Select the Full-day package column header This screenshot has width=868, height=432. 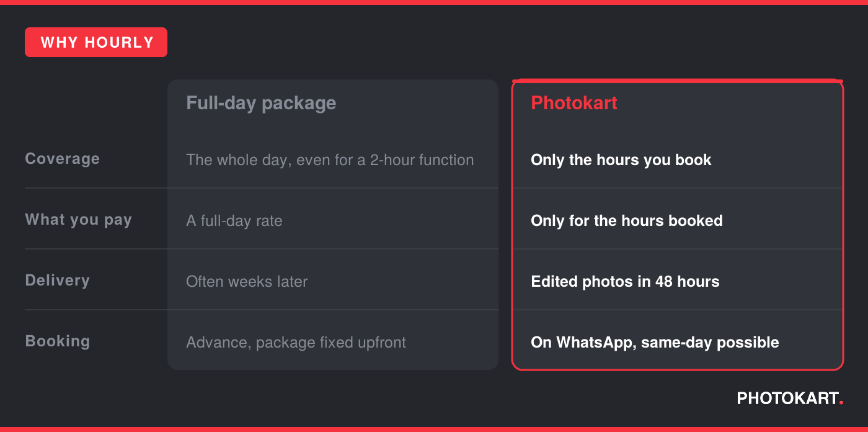pyautogui.click(x=261, y=103)
